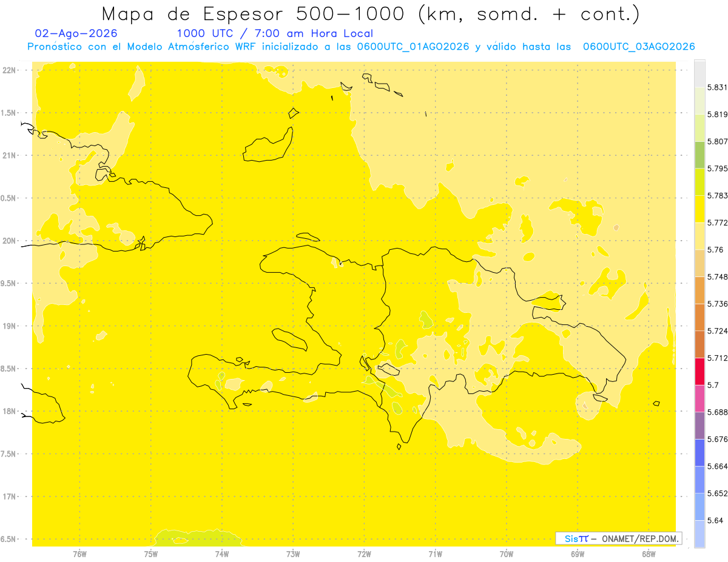728x562 pixels.
Task: Click the 'ONAMET/REP.DOM.' credit box
Action: (x=619, y=538)
